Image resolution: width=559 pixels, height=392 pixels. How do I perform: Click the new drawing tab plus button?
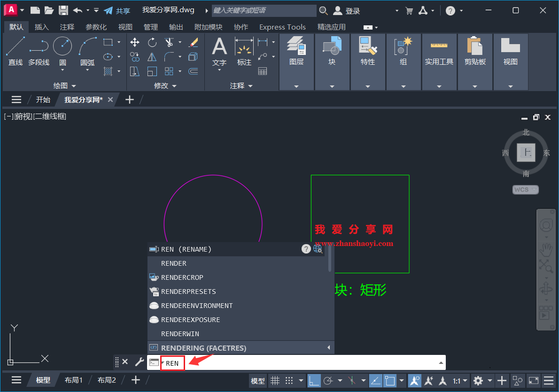[129, 100]
